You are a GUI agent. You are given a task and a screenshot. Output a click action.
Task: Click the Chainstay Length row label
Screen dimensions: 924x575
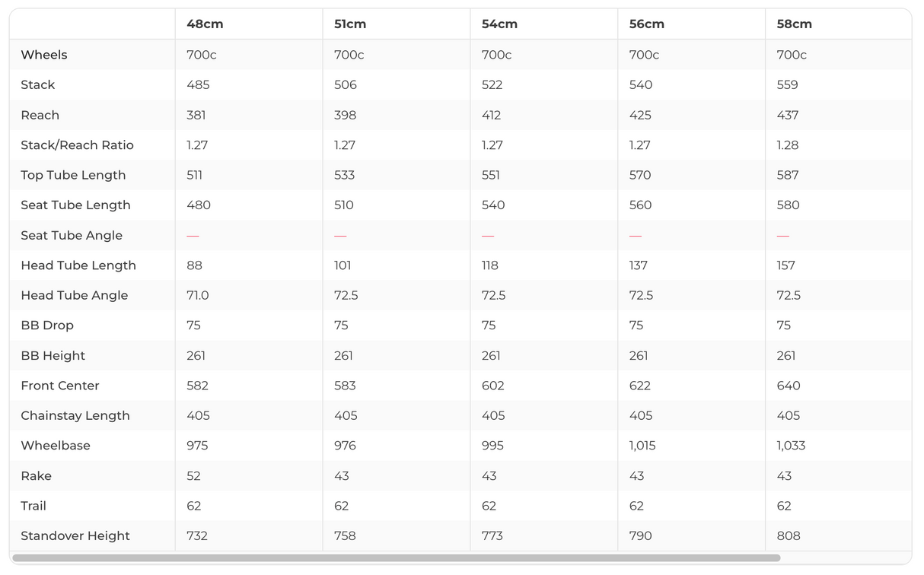[75, 416]
